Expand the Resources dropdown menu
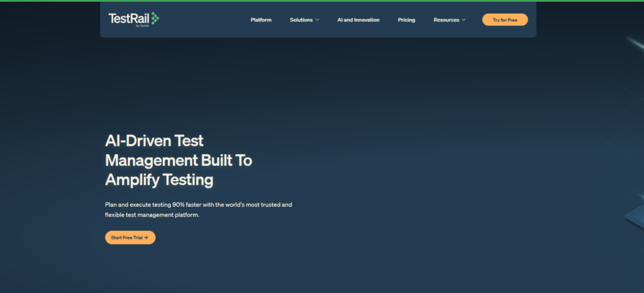The width and height of the screenshot is (644, 293). (447, 20)
